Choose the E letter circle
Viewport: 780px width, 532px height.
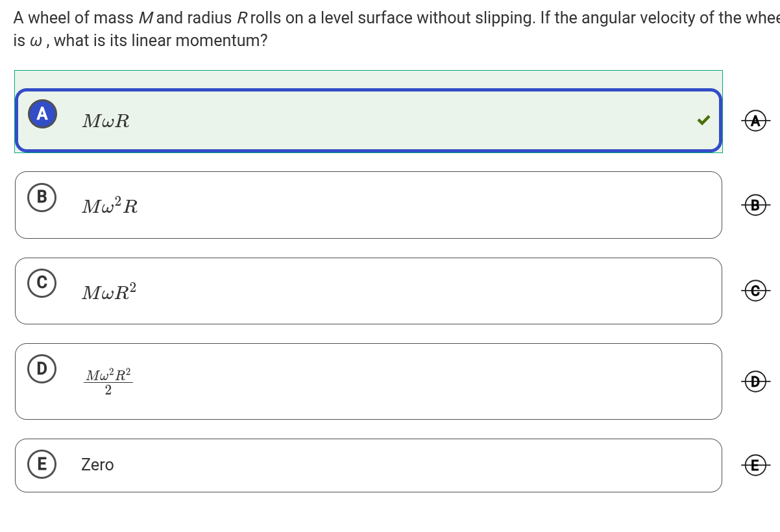42,465
